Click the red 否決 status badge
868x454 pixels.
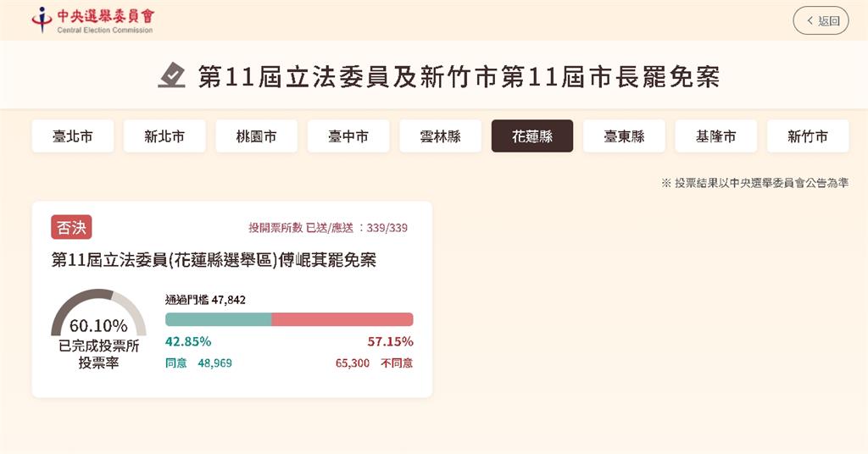click(71, 227)
